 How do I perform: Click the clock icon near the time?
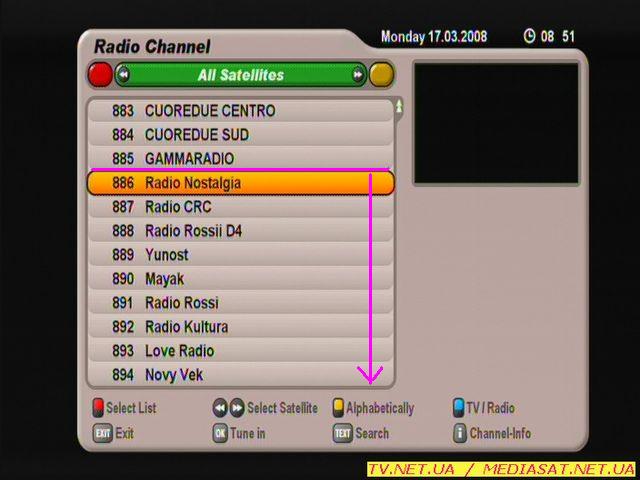click(529, 36)
